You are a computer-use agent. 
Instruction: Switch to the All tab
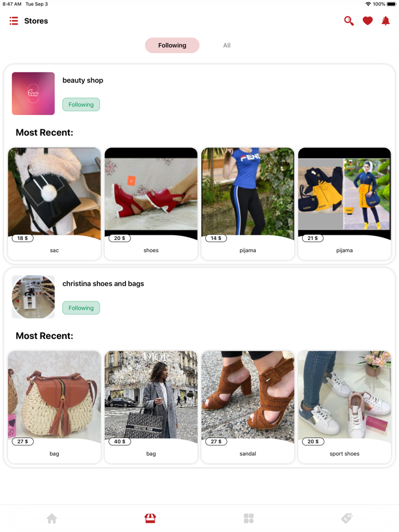coord(227,46)
